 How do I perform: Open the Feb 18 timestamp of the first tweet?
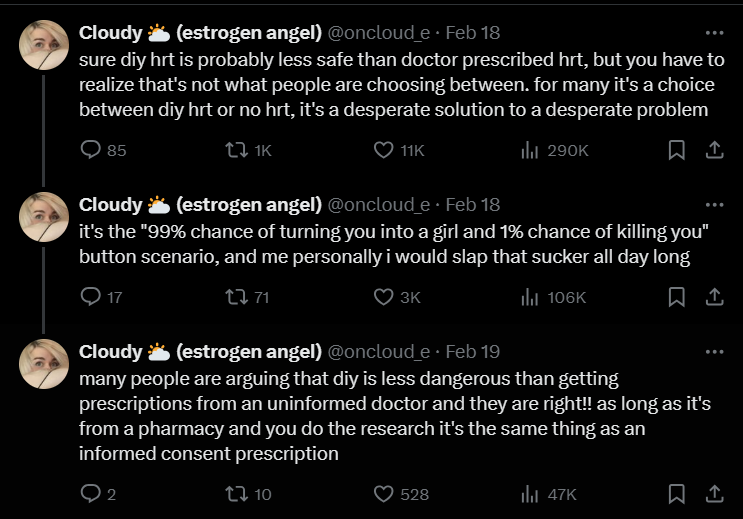[x=472, y=33]
